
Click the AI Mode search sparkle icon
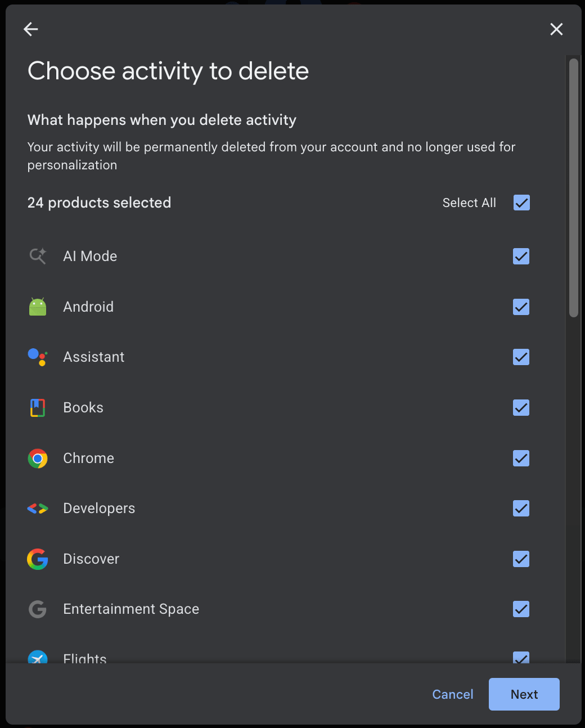pos(38,256)
